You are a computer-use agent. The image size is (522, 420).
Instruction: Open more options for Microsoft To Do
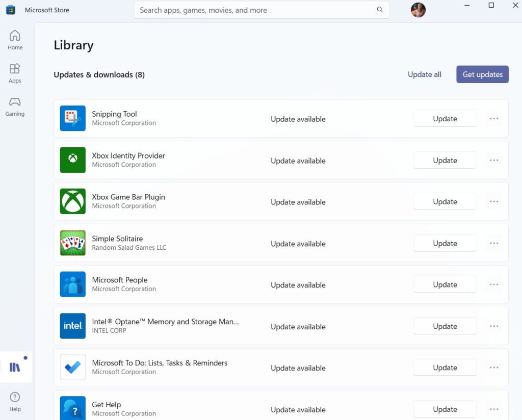pyautogui.click(x=494, y=367)
